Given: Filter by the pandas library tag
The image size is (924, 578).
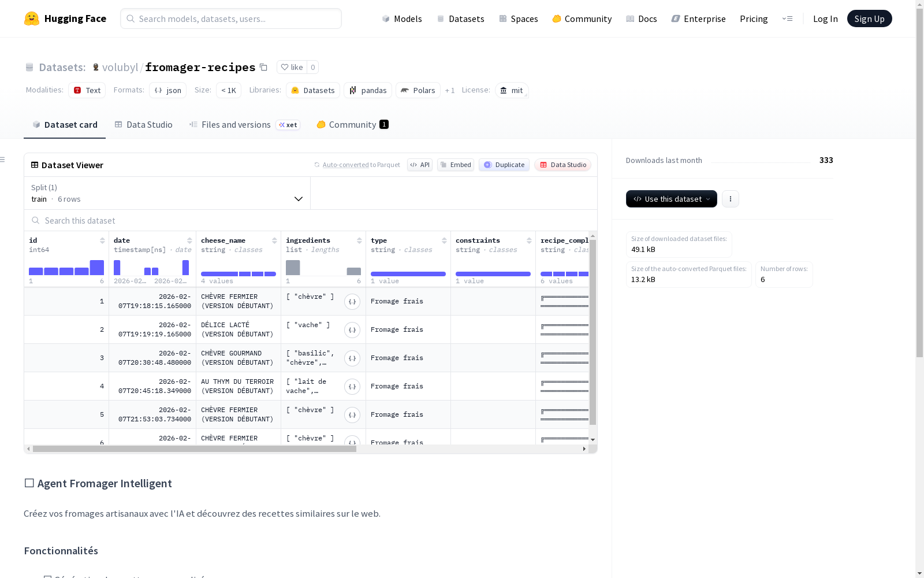Looking at the screenshot, I should [x=368, y=90].
